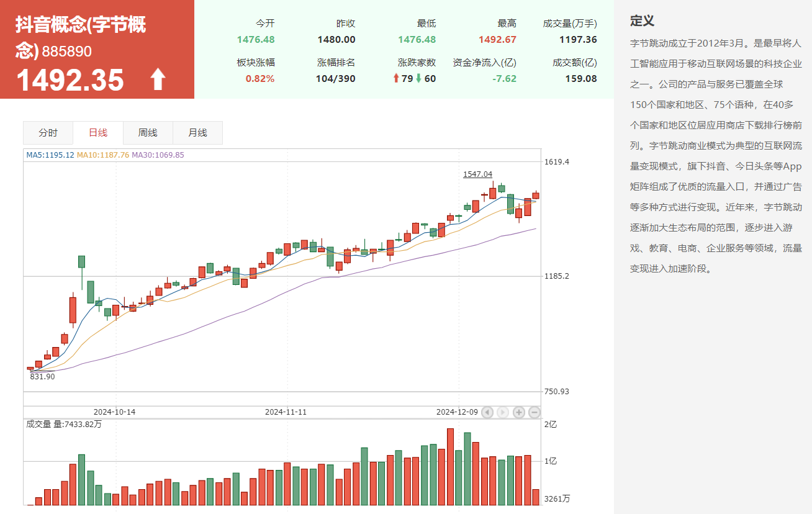Click the 1547.04 high price label

tap(477, 174)
